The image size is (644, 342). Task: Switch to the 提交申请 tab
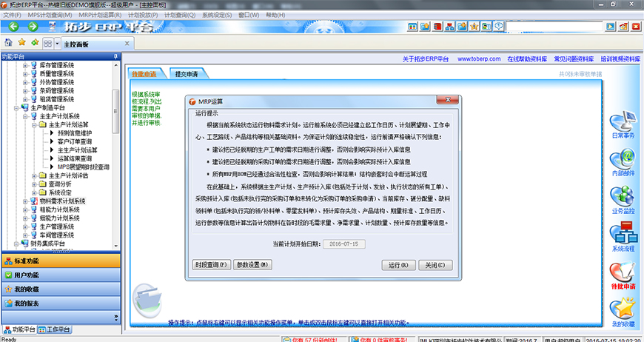click(186, 74)
